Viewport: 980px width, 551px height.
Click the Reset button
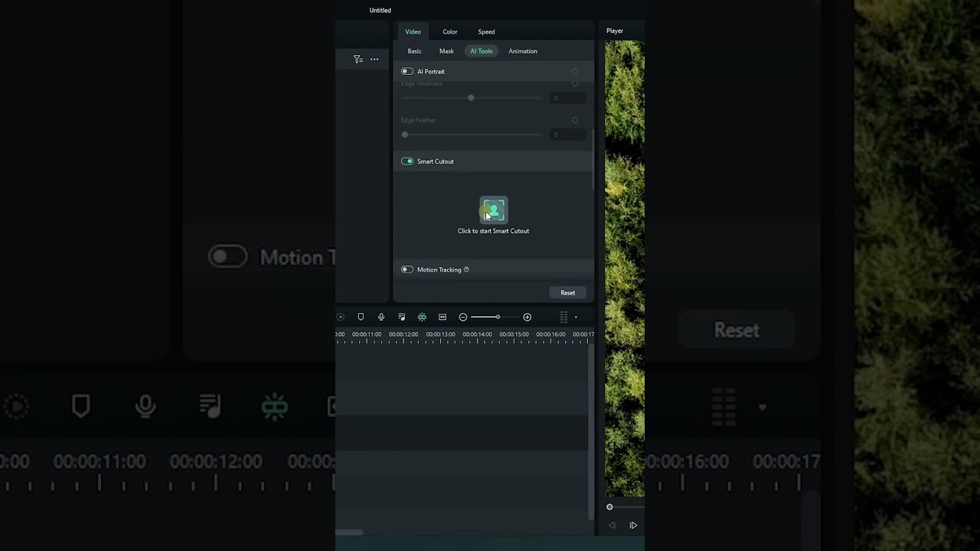(567, 292)
